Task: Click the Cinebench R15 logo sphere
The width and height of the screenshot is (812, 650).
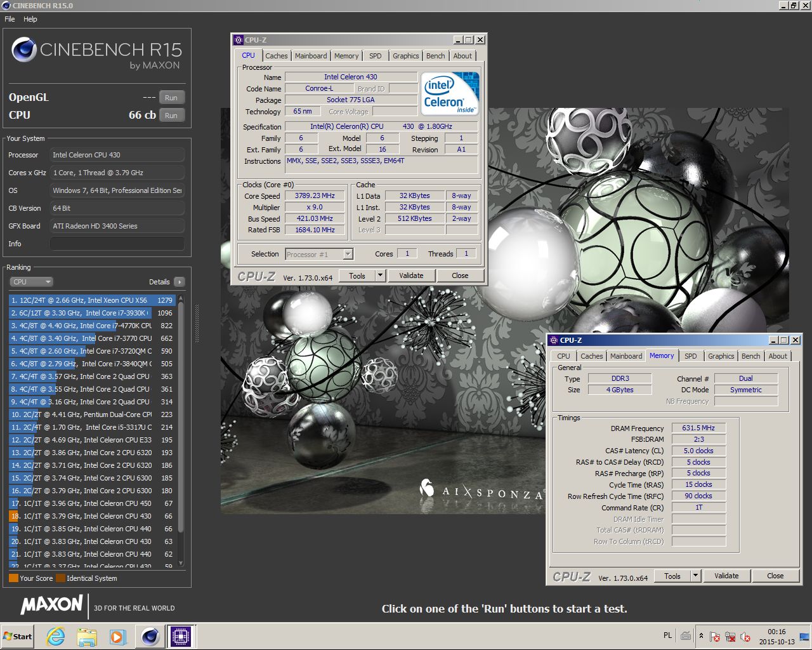Action: tap(24, 50)
